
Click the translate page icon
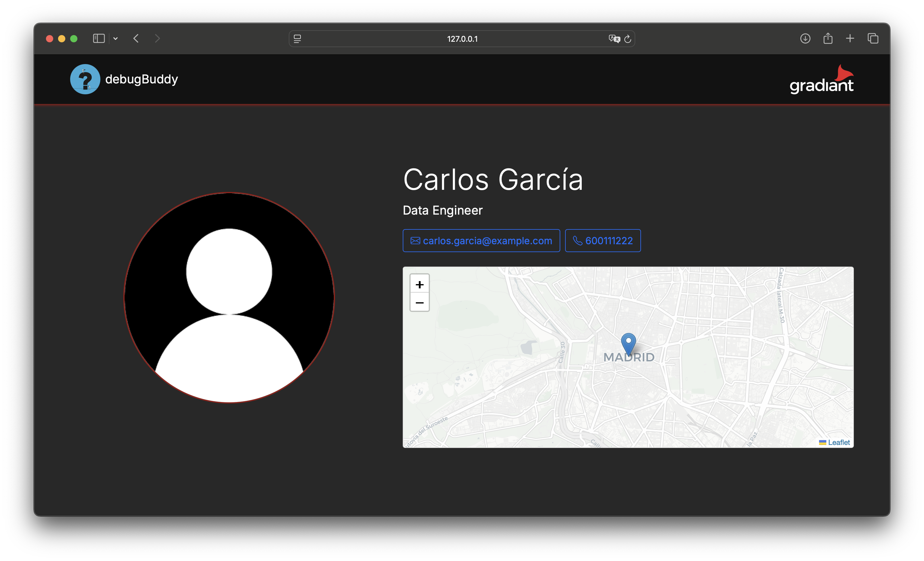pyautogui.click(x=614, y=39)
